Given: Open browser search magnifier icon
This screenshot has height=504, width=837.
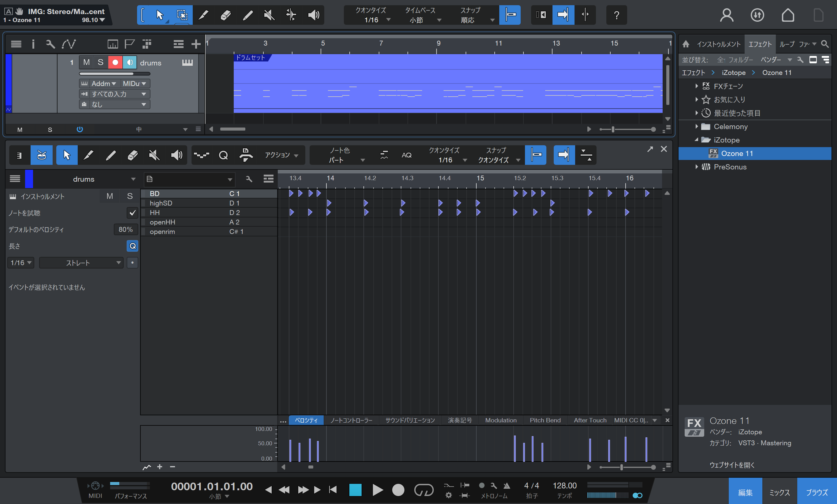Looking at the screenshot, I should [x=824, y=44].
